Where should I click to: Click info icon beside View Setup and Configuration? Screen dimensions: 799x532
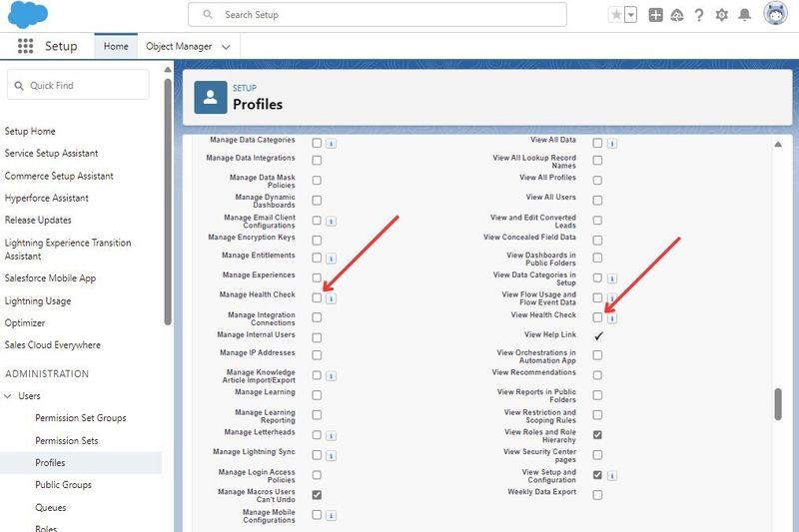click(x=612, y=476)
